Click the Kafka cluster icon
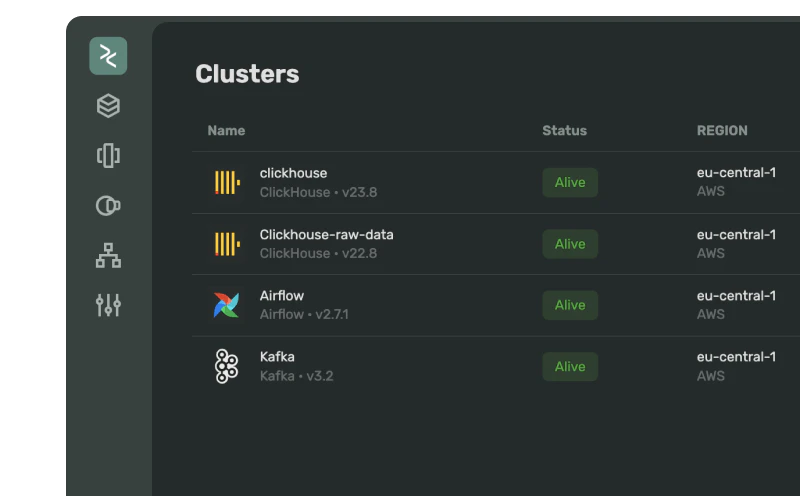This screenshot has height=496, width=800. tap(227, 366)
